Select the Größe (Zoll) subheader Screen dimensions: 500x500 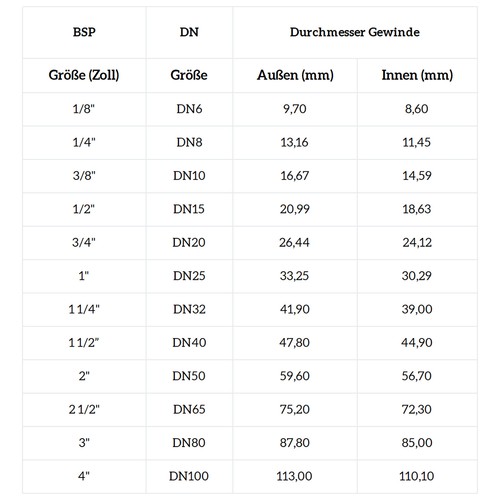[x=84, y=75]
